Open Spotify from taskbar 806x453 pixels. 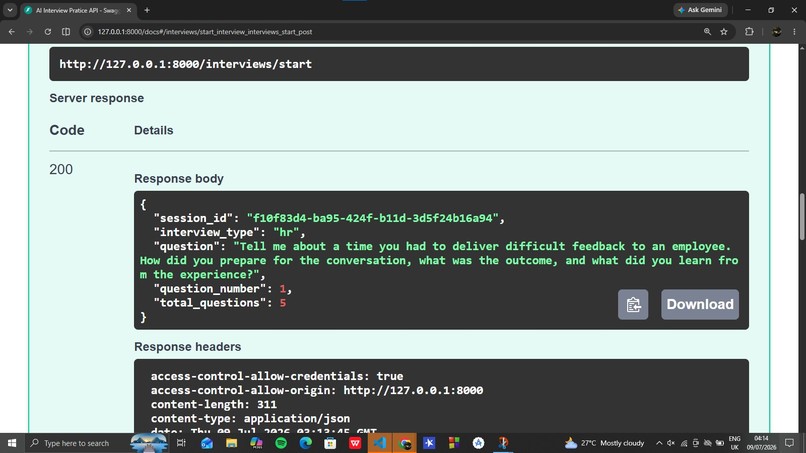281,443
